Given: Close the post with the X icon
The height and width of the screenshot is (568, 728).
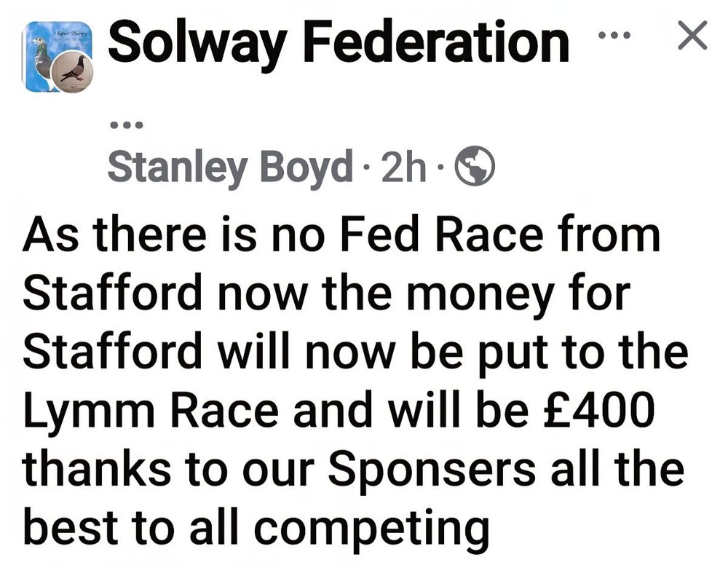Looking at the screenshot, I should click(692, 35).
